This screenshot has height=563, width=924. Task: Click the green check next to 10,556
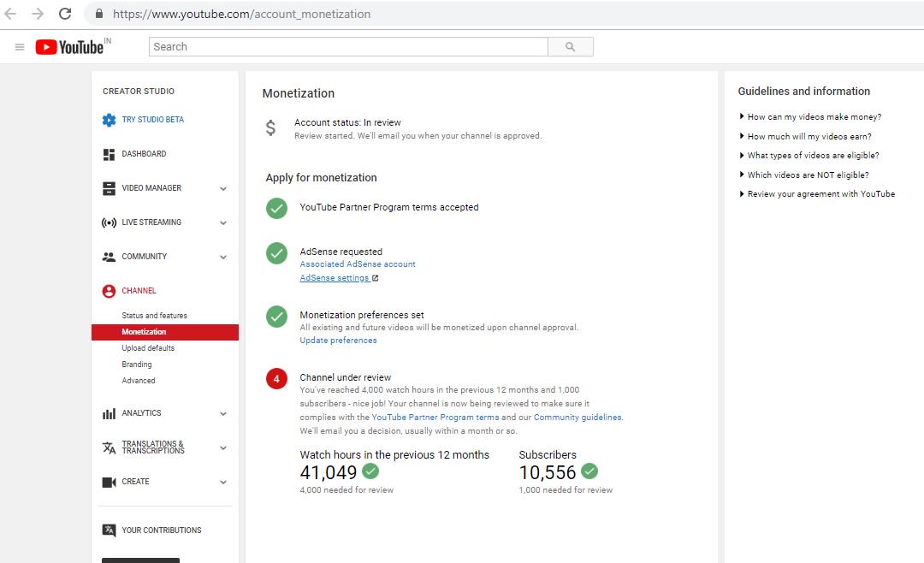tap(589, 471)
